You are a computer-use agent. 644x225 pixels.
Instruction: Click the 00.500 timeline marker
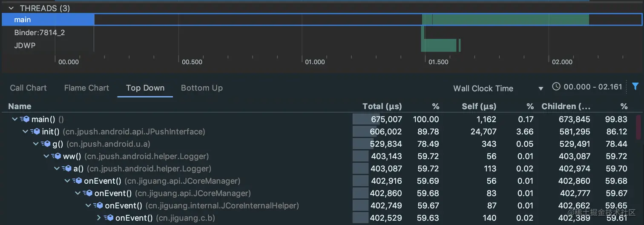click(x=192, y=62)
